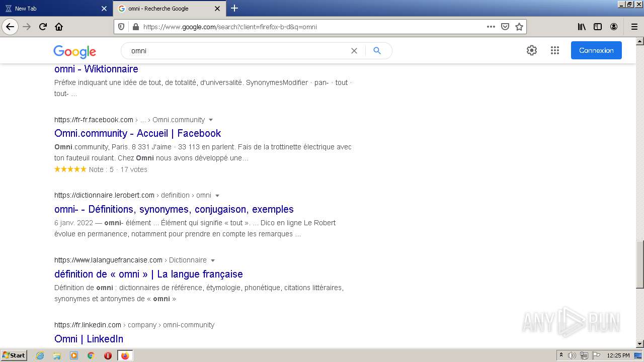
Task: Open page actions three-dot menu
Action: pos(491,27)
